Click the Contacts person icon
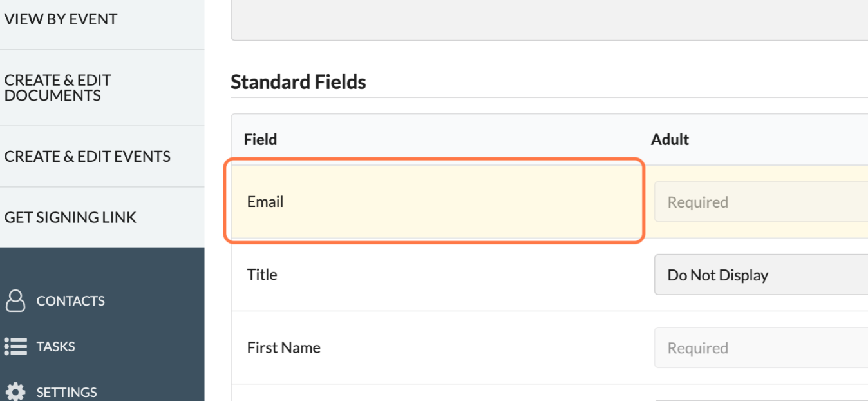This screenshot has height=401, width=868. point(15,300)
